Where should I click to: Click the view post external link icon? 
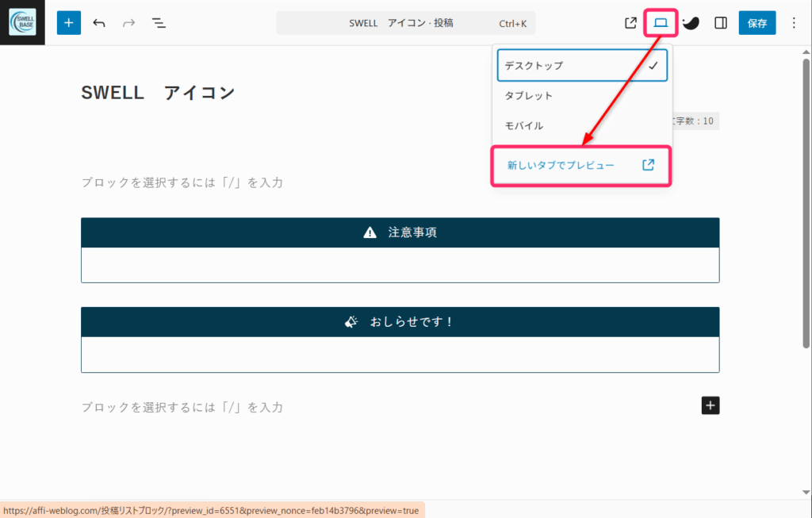tap(630, 23)
